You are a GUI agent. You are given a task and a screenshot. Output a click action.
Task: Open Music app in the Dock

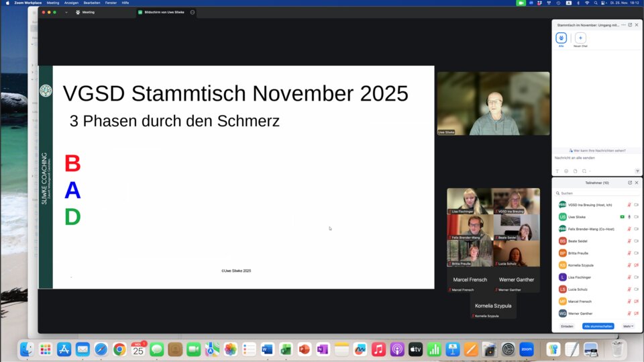(378, 350)
